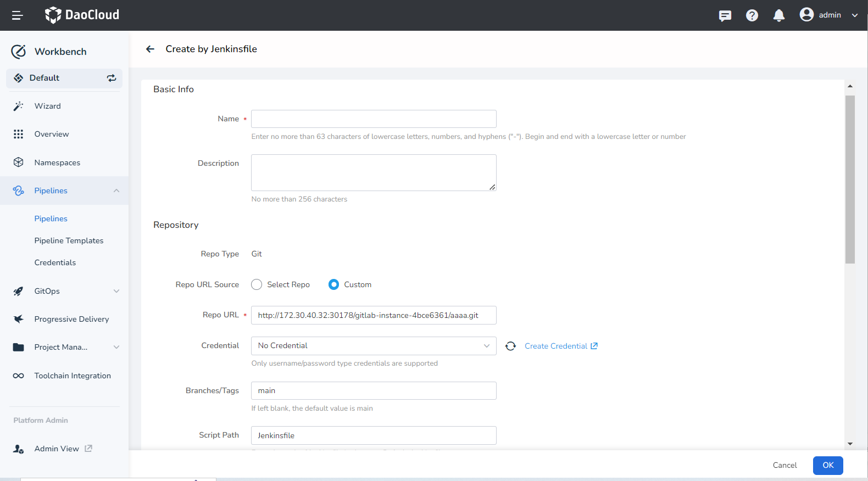
Task: Expand the GitOps sidebar section
Action: [x=116, y=291]
